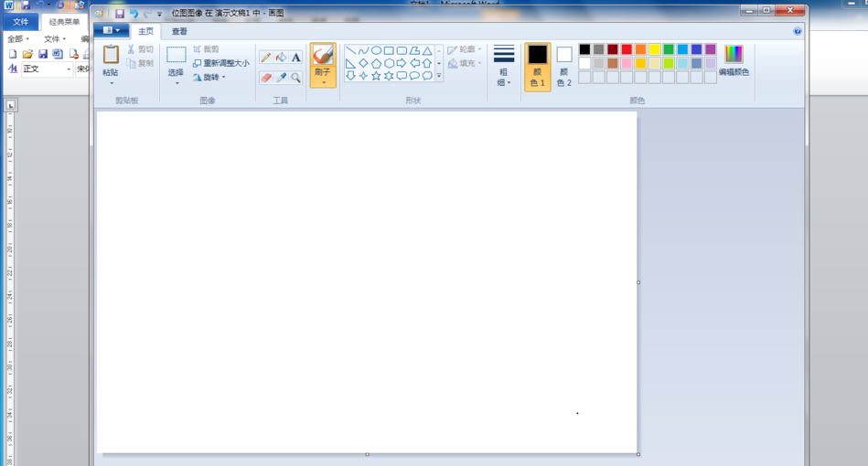The width and height of the screenshot is (868, 466).
Task: Select the Color picker eyedropper tool
Action: [281, 78]
